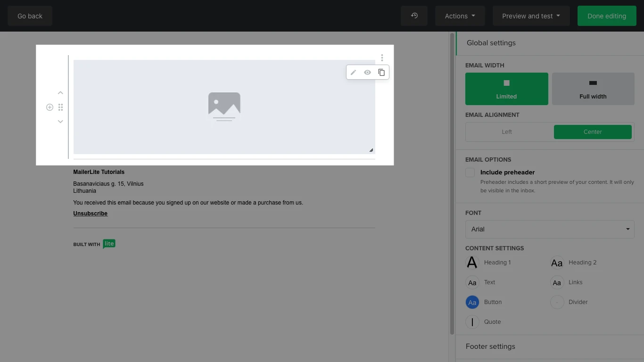The image size is (644, 362).
Task: Expand the Actions dropdown menu
Action: [x=460, y=16]
